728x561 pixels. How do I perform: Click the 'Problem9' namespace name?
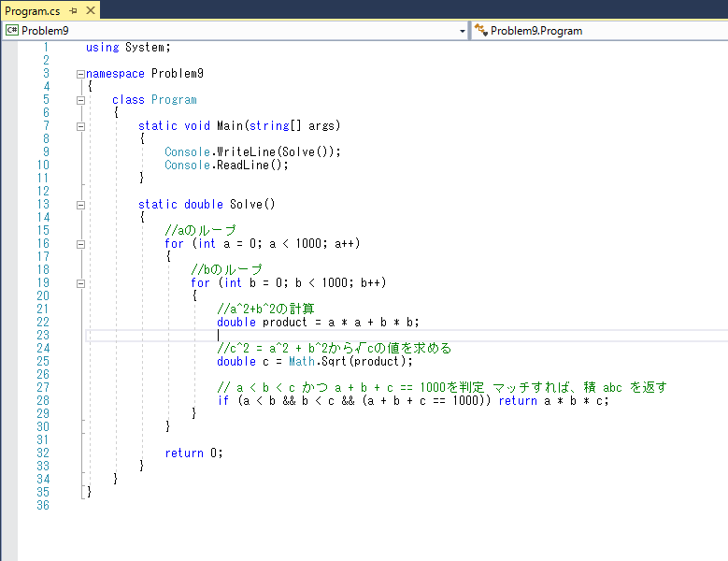tap(178, 73)
